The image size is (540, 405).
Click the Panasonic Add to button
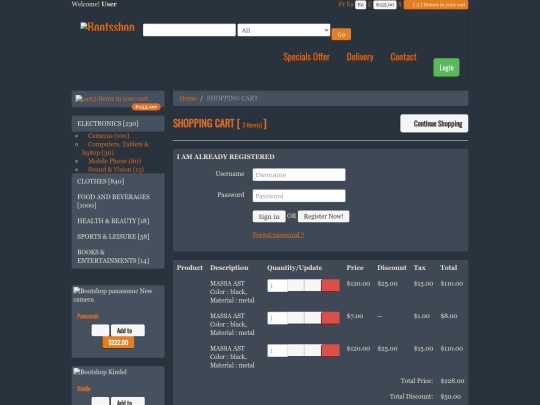pos(128,330)
